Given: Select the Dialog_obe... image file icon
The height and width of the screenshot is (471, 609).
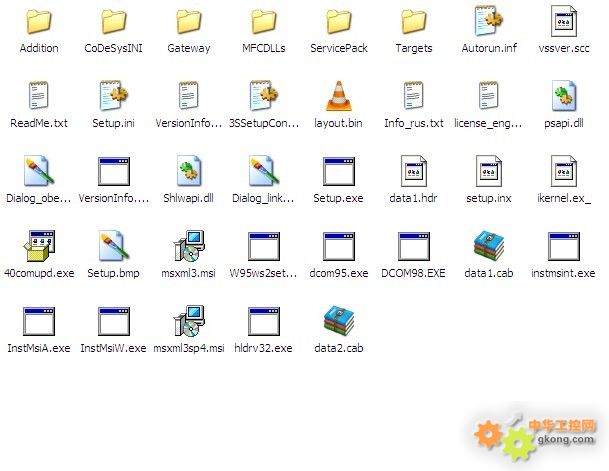Looking at the screenshot, I should 39,170.
